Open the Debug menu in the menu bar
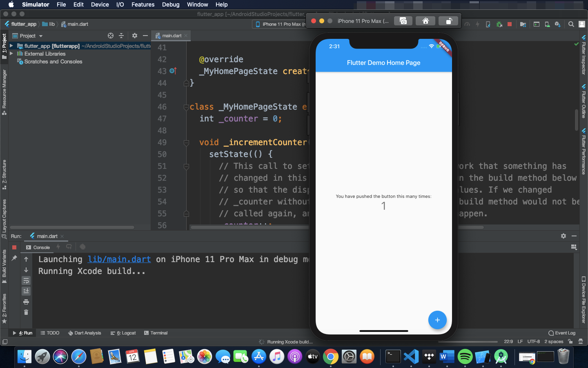588x368 pixels. coord(171,4)
